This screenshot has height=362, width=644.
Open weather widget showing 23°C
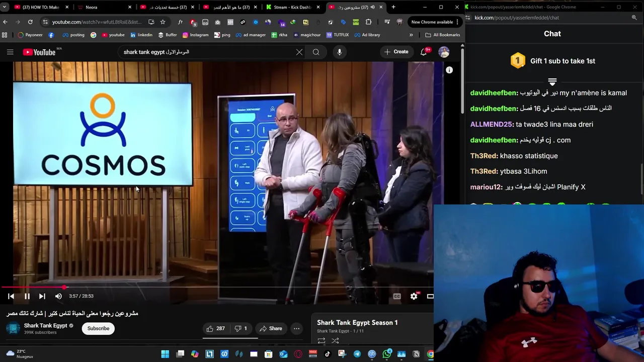(x=20, y=354)
